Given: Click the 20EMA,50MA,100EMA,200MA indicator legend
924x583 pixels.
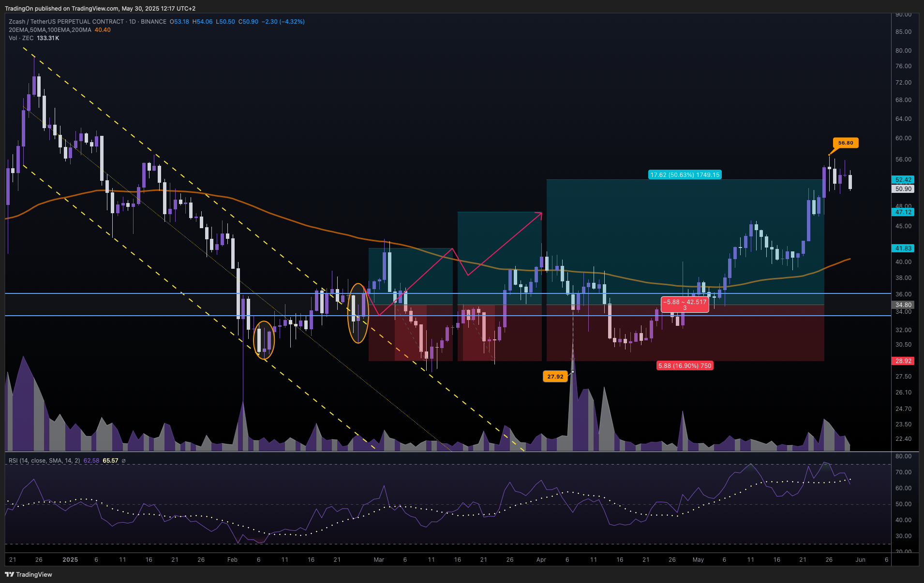Looking at the screenshot, I should (x=50, y=30).
